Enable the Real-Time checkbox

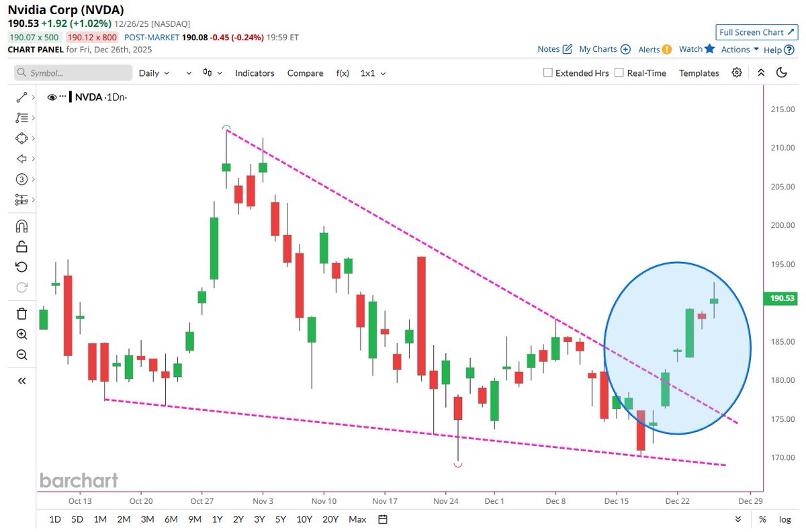pos(619,73)
